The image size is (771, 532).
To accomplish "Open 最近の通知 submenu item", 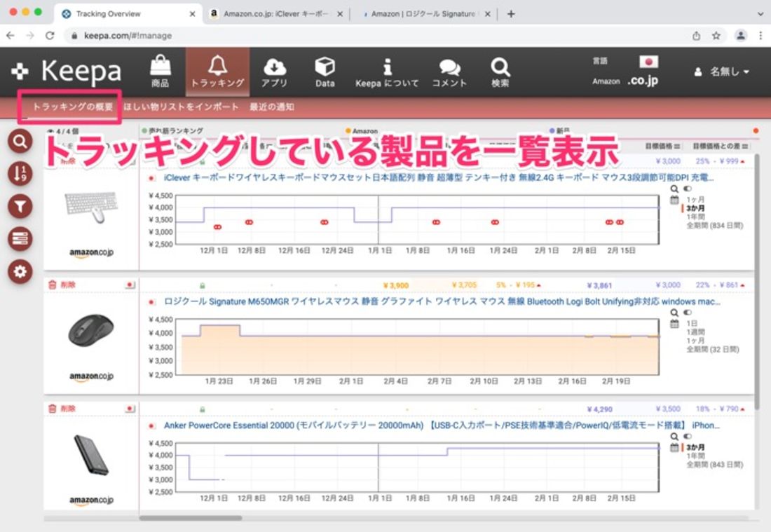I will tap(272, 107).
